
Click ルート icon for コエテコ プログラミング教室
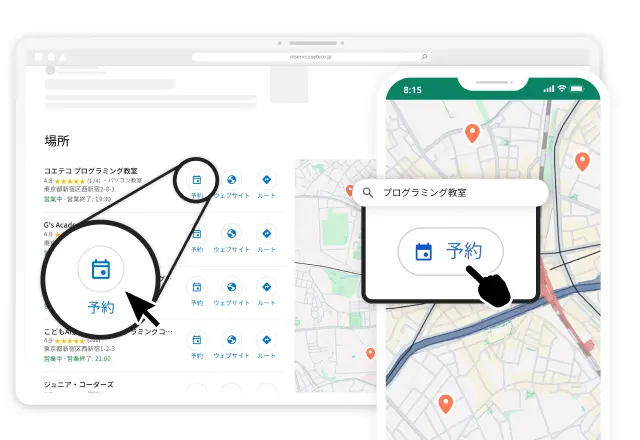[x=266, y=180]
